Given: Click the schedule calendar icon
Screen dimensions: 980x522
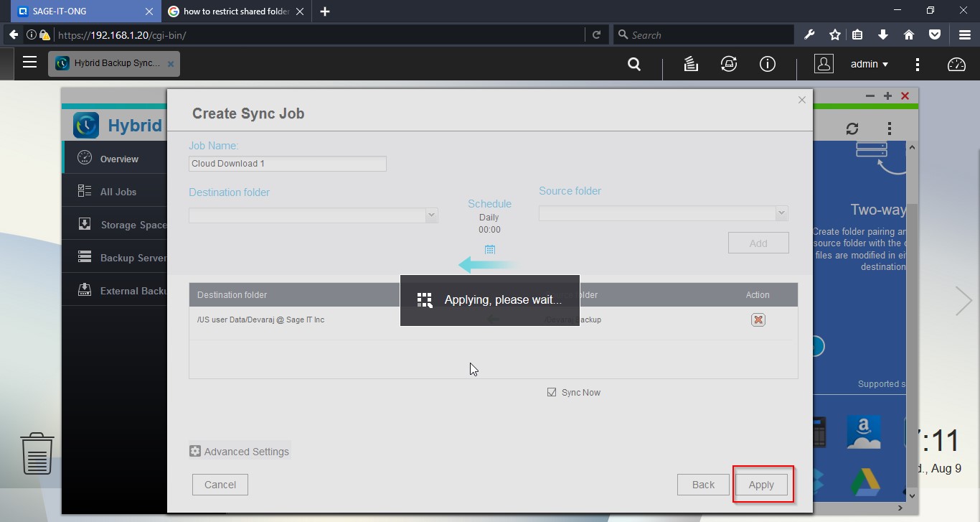Looking at the screenshot, I should click(490, 249).
